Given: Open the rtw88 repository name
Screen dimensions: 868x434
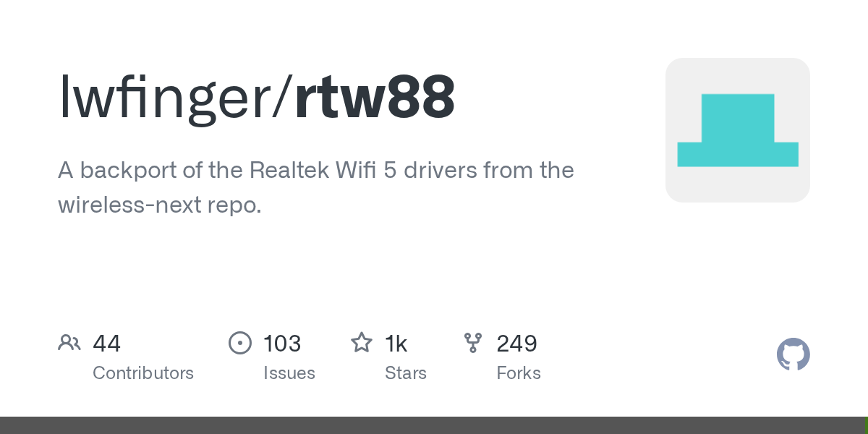Looking at the screenshot, I should pos(375,98).
